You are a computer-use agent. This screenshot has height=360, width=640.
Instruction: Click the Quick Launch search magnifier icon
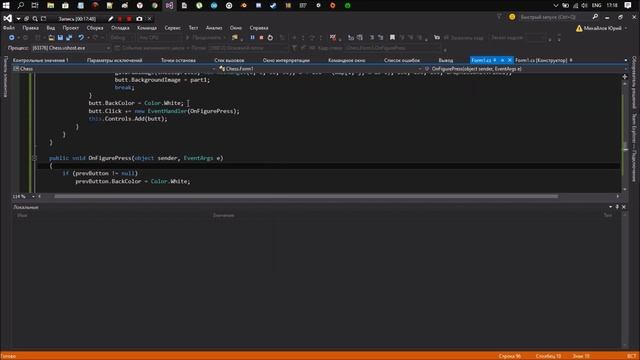click(595, 17)
